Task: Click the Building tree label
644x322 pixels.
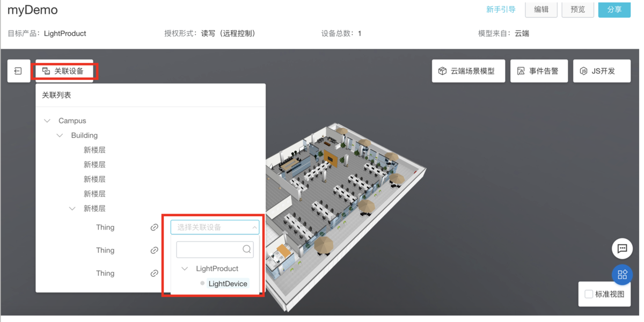Action: click(x=84, y=135)
